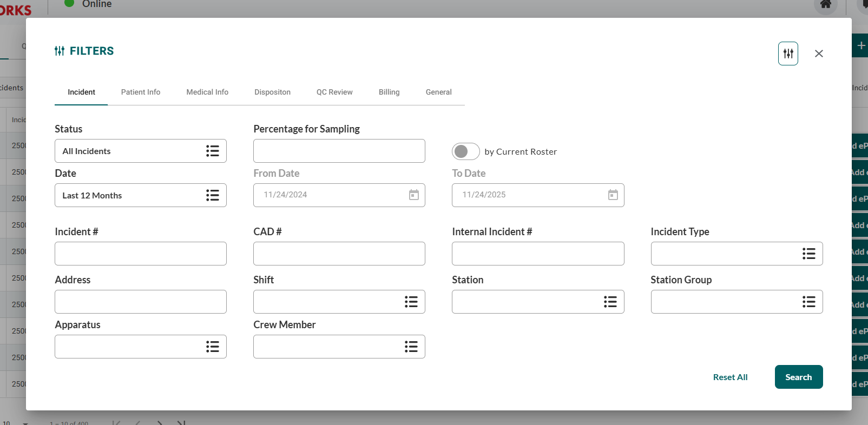The height and width of the screenshot is (425, 868).
Task: Open the Station dropdown
Action: tap(537, 302)
